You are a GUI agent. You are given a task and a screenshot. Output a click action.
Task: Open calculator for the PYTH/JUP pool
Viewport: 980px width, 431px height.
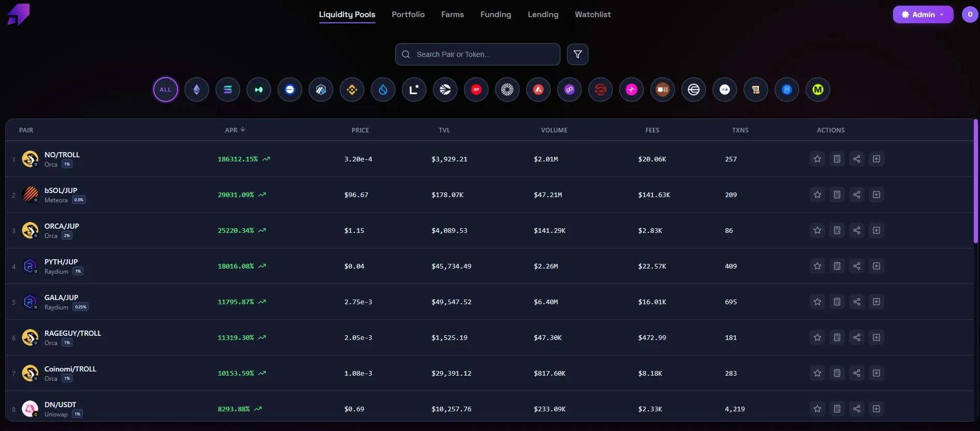[837, 266]
